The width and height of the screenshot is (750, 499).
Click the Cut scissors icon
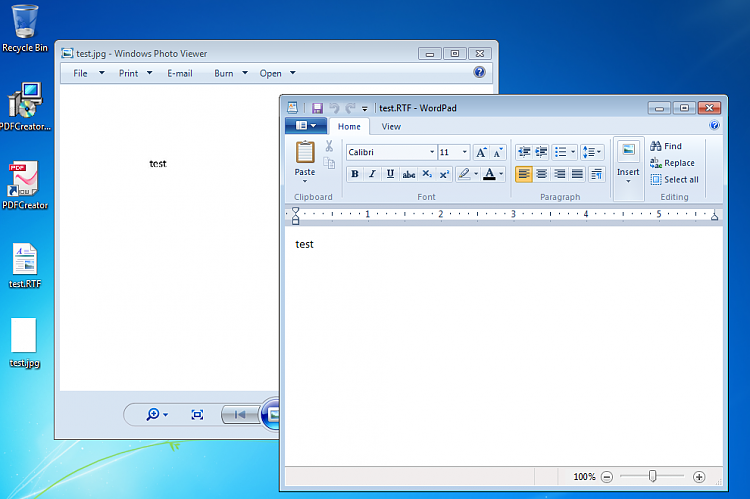tap(329, 146)
